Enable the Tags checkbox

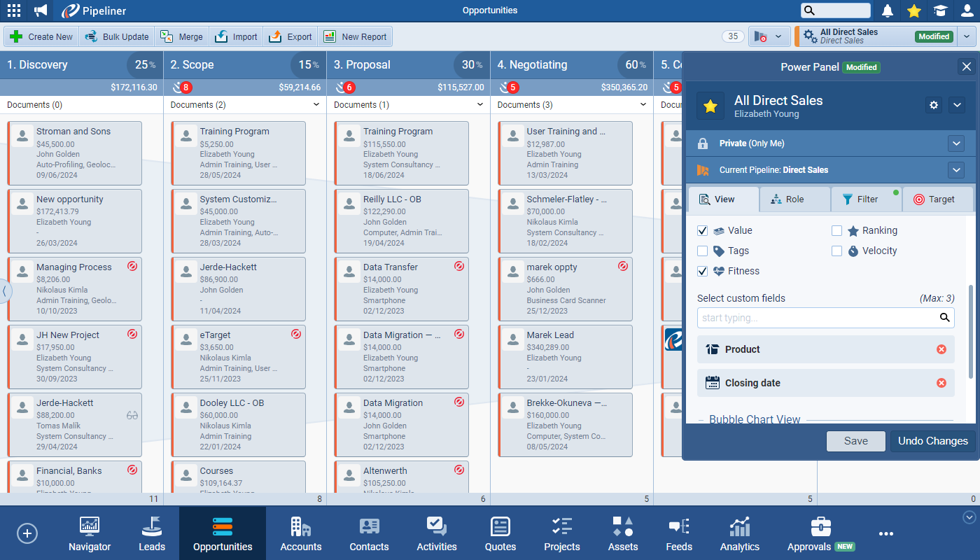703,251
